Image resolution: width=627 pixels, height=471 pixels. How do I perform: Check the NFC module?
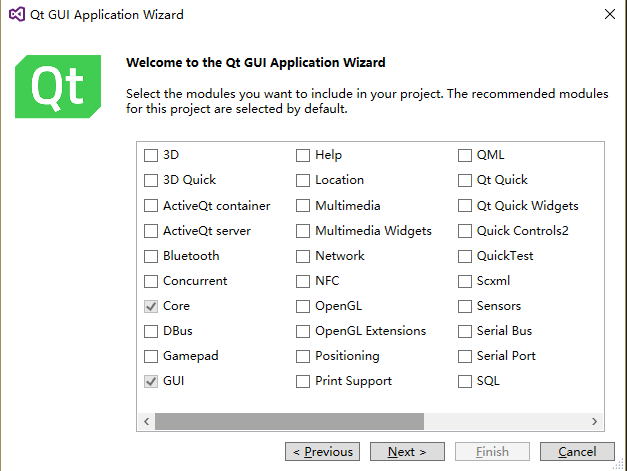tap(303, 281)
